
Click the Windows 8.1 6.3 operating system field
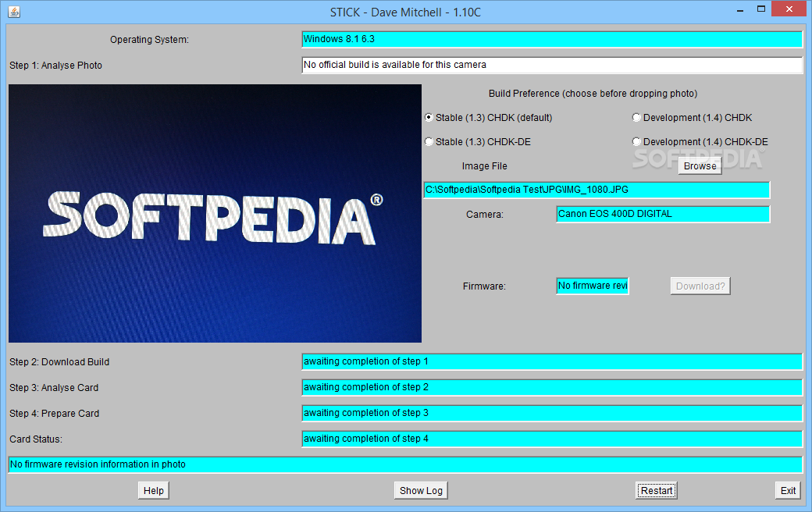click(x=552, y=39)
